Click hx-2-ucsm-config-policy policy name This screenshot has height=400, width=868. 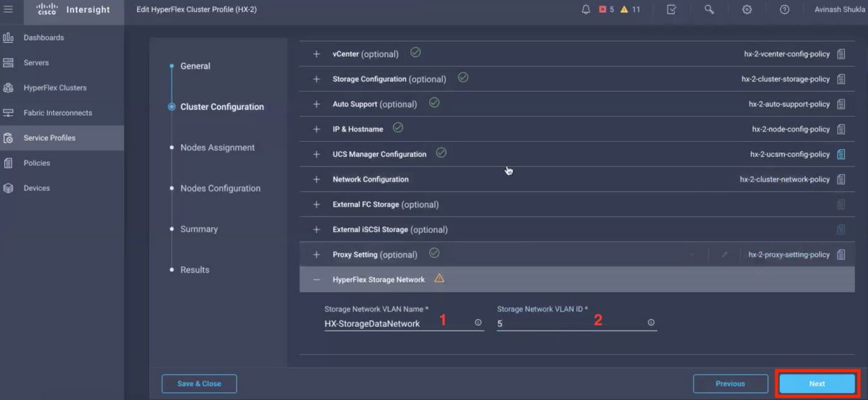[790, 154]
